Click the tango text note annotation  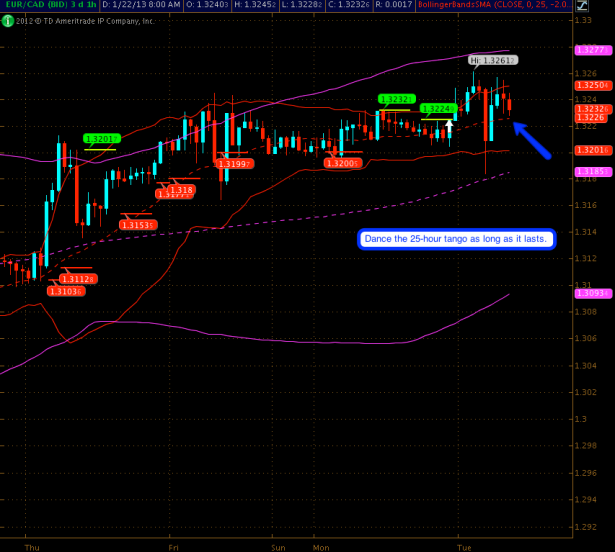coord(458,240)
